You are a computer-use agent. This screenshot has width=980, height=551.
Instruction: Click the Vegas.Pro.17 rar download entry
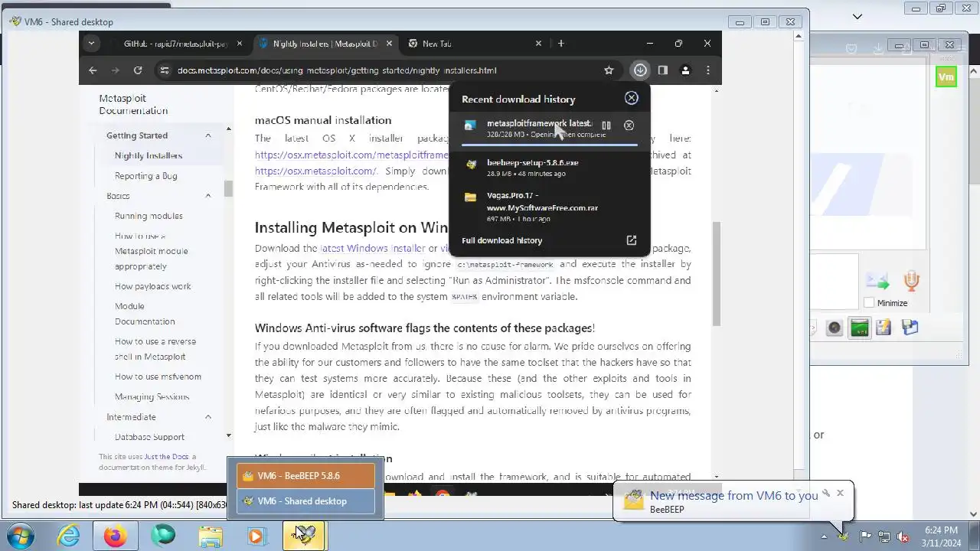[550, 207]
